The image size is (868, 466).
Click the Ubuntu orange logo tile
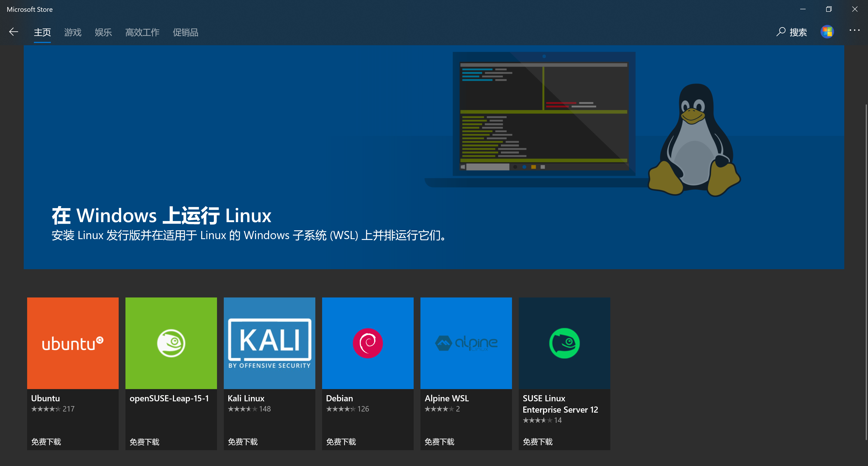pos(73,343)
